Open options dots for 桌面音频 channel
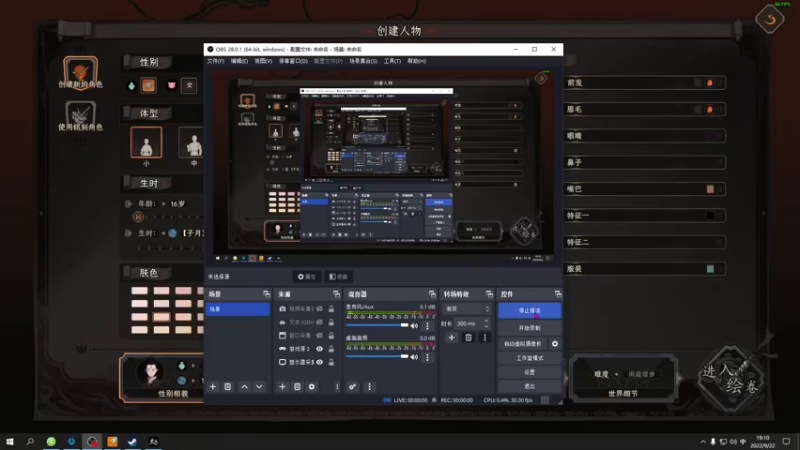 pyautogui.click(x=428, y=357)
